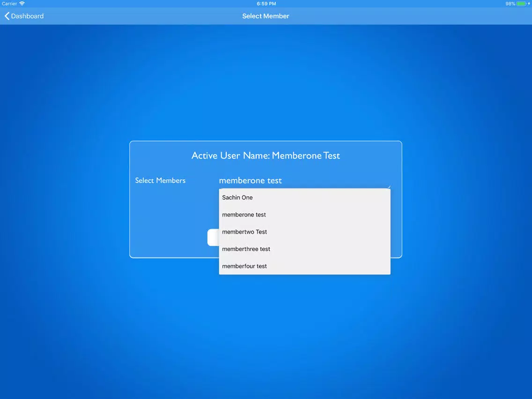Screen dimensions: 532x399
Task: Click the partially hidden white button
Action: pos(213,237)
